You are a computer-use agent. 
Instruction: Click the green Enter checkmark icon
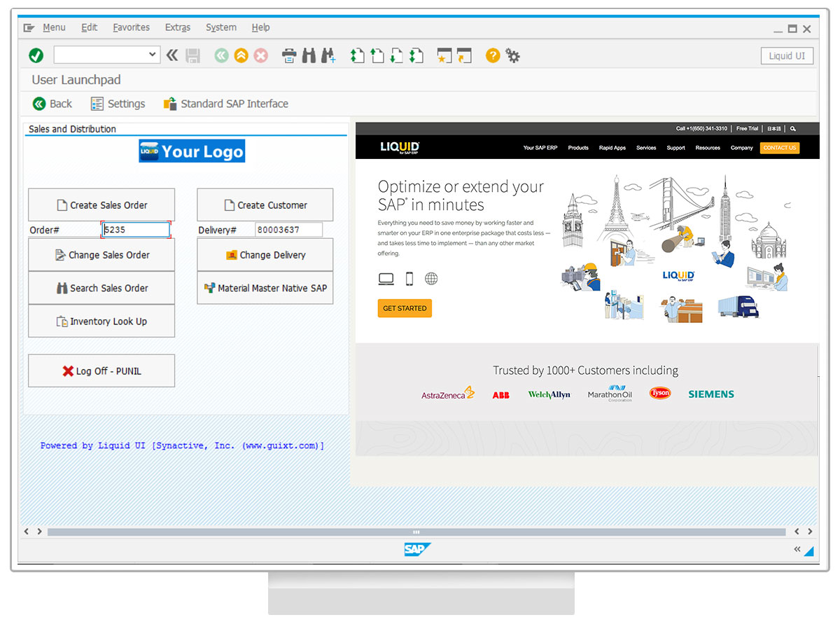click(36, 55)
